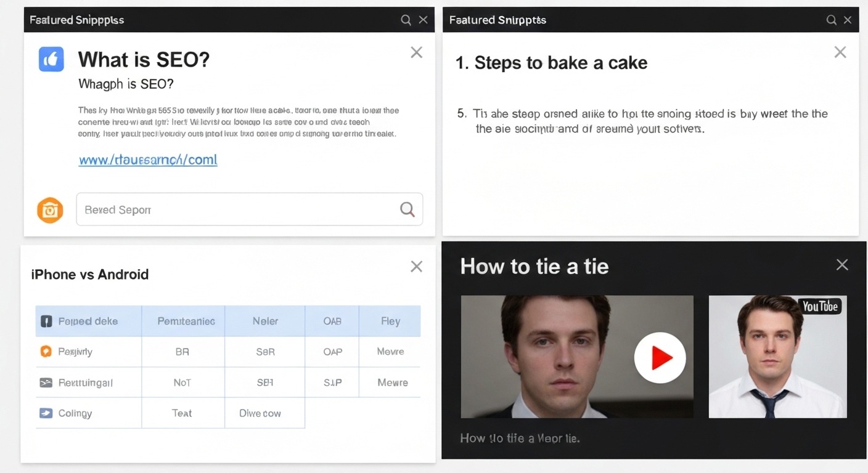Click the OAP cell in the comparison table
This screenshot has width=868, height=473.
click(x=332, y=352)
